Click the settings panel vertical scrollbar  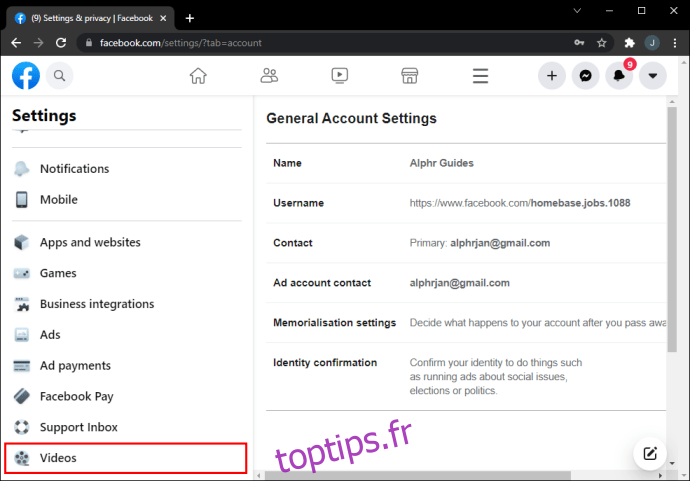pos(672,229)
